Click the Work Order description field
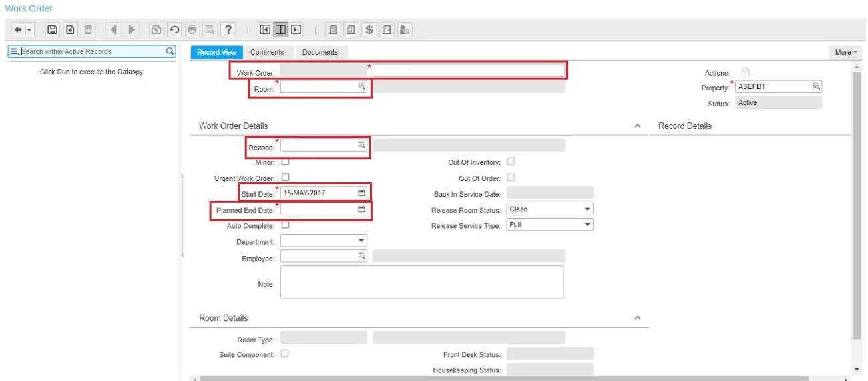The image size is (868, 381). [469, 70]
